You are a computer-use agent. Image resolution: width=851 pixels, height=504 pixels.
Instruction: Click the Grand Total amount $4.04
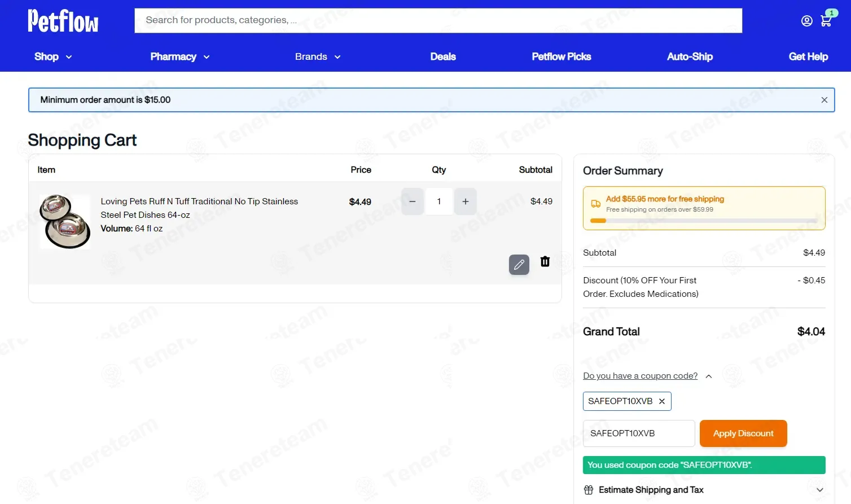811,332
